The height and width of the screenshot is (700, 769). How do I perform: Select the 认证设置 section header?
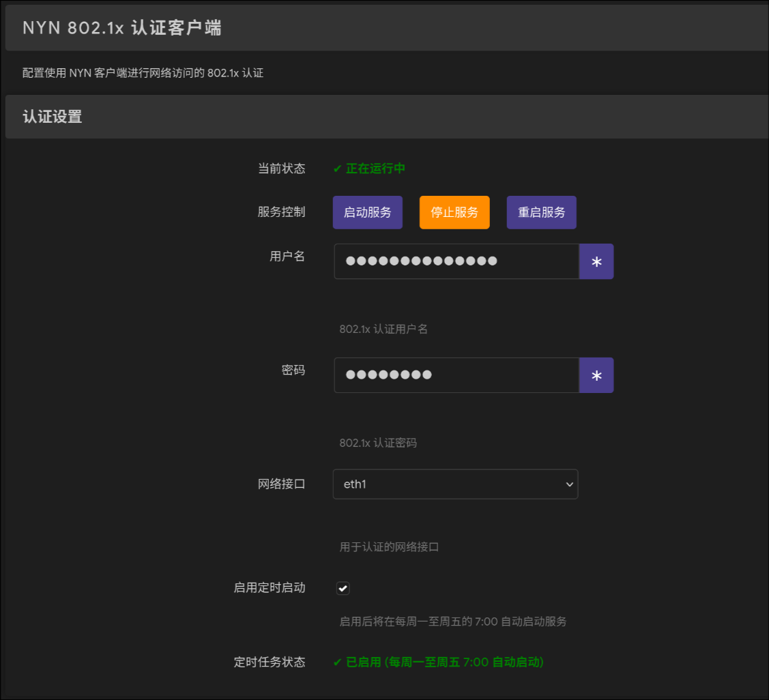53,117
